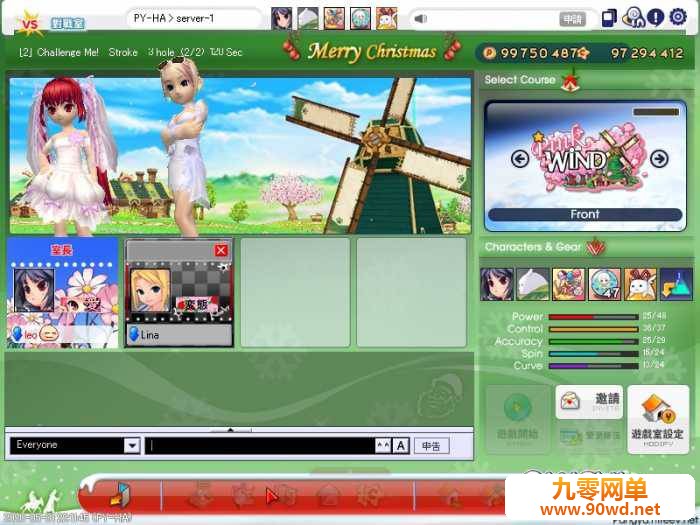The image size is (700, 525).
Task: Click the items icon in top bar
Action: tap(334, 19)
